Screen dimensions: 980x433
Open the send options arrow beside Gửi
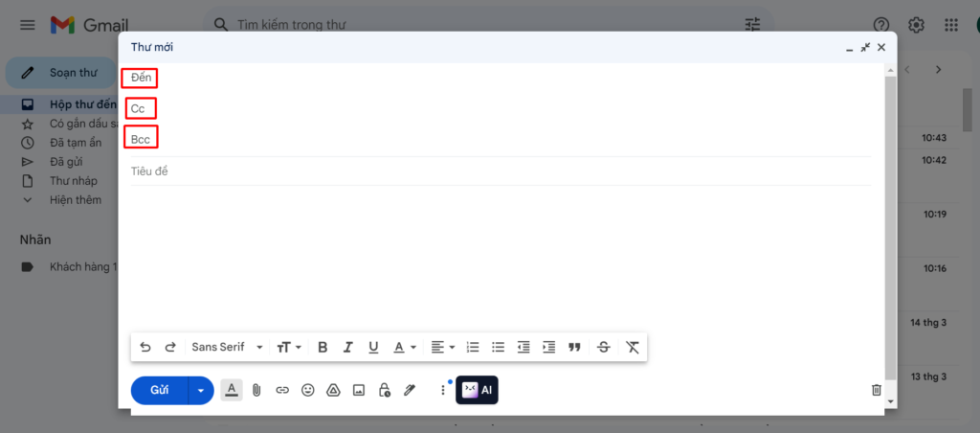pos(201,391)
